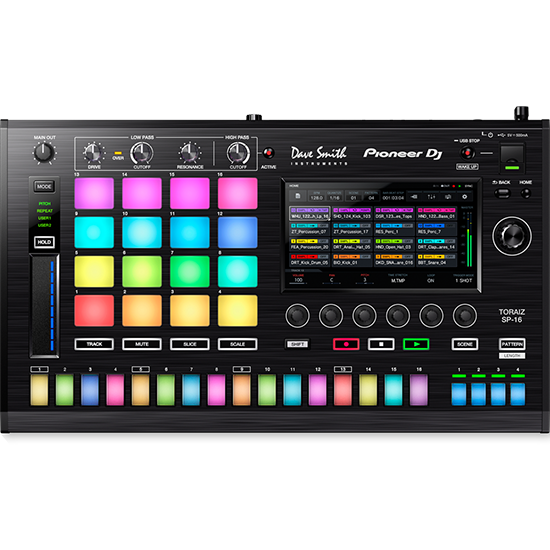Viewport: 550px width, 550px height.
Task: Select track ZT_Percussion_07 on screen
Action: [309, 229]
